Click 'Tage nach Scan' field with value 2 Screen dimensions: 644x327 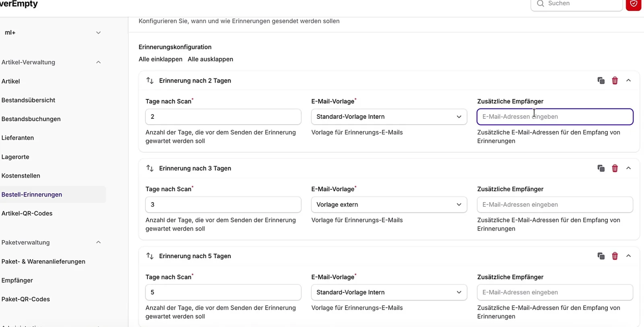(223, 117)
